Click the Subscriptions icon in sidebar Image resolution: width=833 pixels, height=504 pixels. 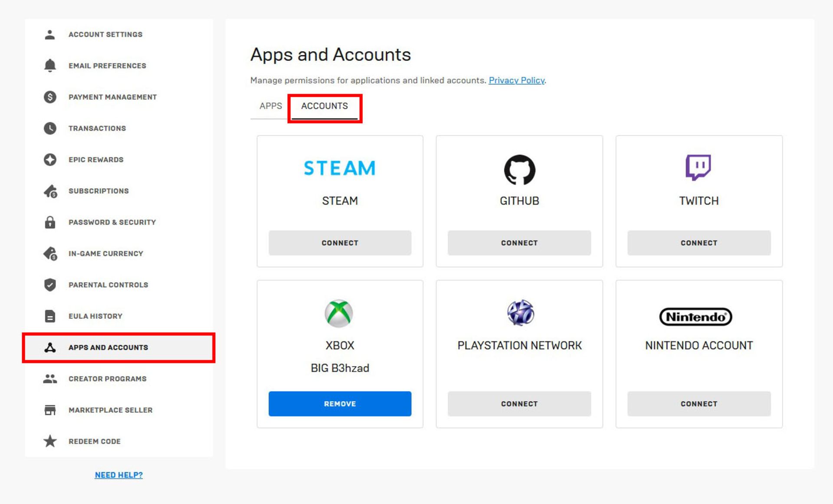point(50,191)
